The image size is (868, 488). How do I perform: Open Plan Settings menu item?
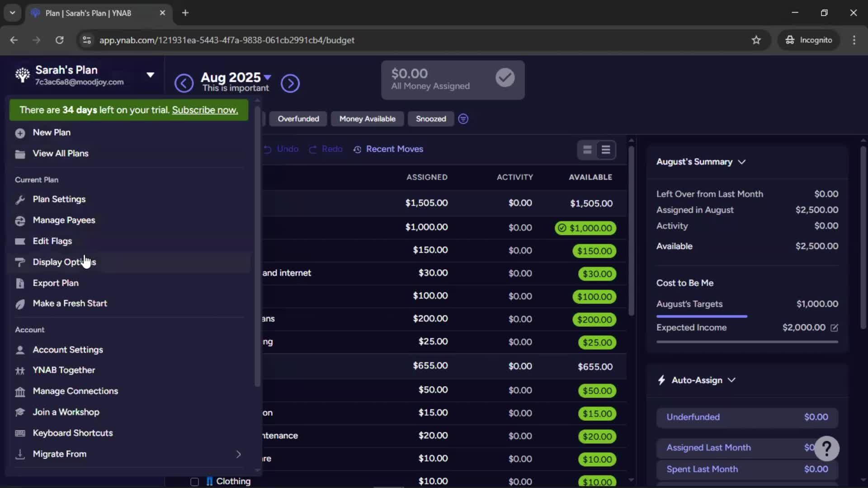128,199
